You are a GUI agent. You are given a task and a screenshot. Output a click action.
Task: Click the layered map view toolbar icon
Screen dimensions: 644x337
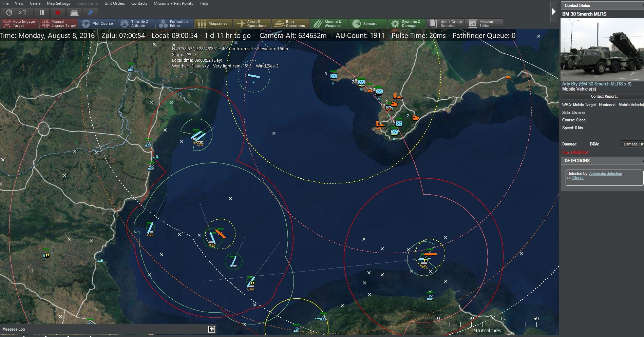tap(74, 12)
